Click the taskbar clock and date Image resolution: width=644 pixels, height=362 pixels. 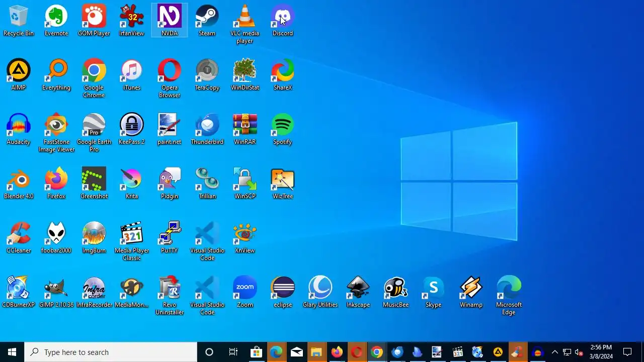pyautogui.click(x=601, y=352)
